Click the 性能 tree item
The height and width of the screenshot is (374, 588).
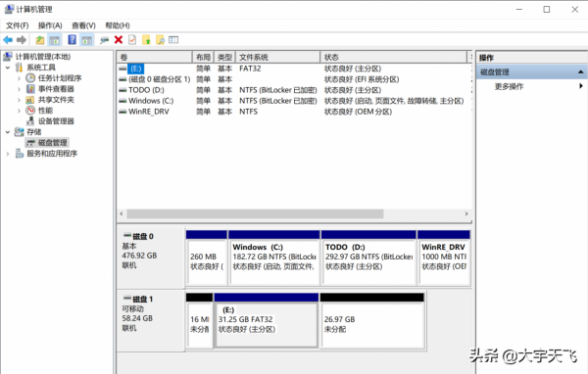click(45, 111)
